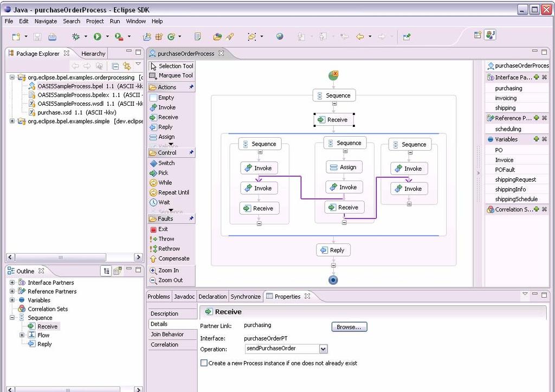This screenshot has width=555, height=392.
Task: Click Package Explorer horizontal scrollbar
Action: pos(61,257)
